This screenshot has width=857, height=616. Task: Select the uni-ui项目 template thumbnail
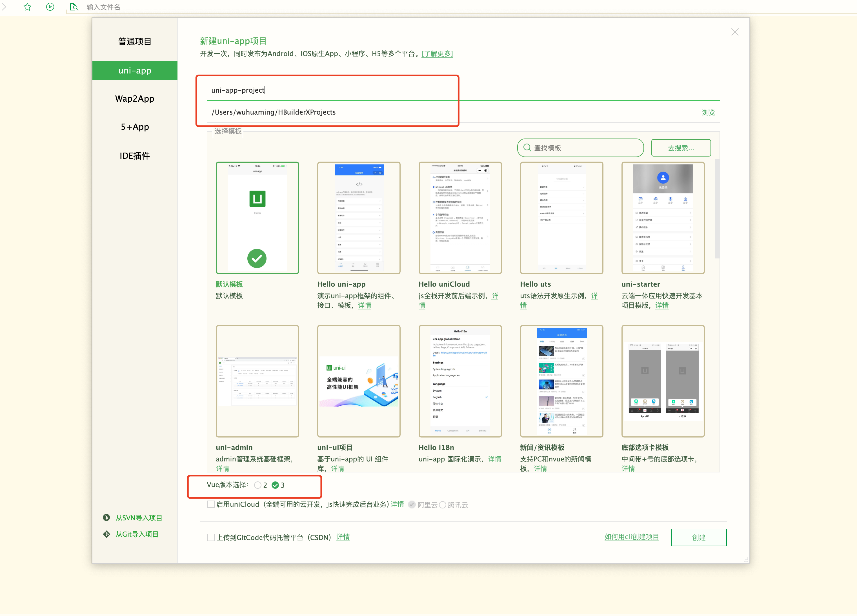pyautogui.click(x=359, y=381)
